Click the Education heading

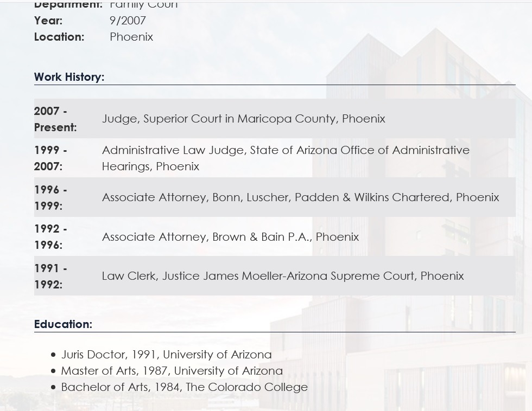63,324
